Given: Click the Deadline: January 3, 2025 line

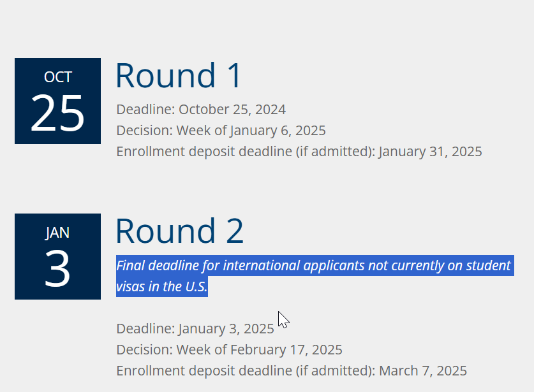Looking at the screenshot, I should (x=195, y=329).
